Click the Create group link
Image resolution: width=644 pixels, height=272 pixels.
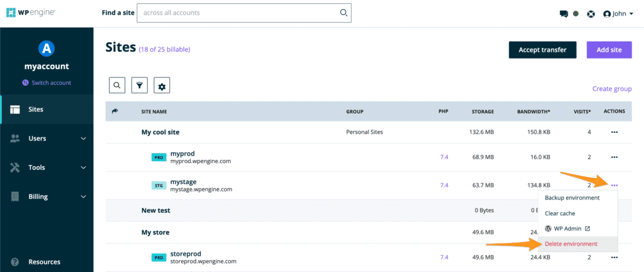[612, 89]
